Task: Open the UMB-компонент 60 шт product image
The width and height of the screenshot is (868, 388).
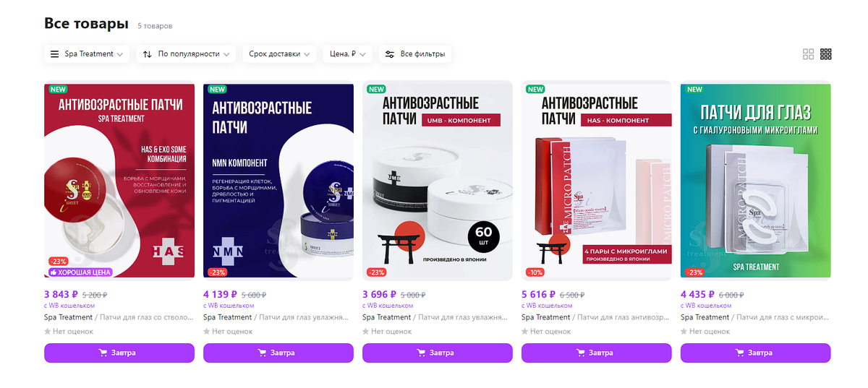Action: pos(438,181)
